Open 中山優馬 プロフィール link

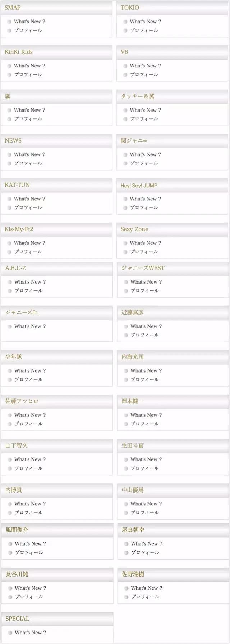point(144,513)
